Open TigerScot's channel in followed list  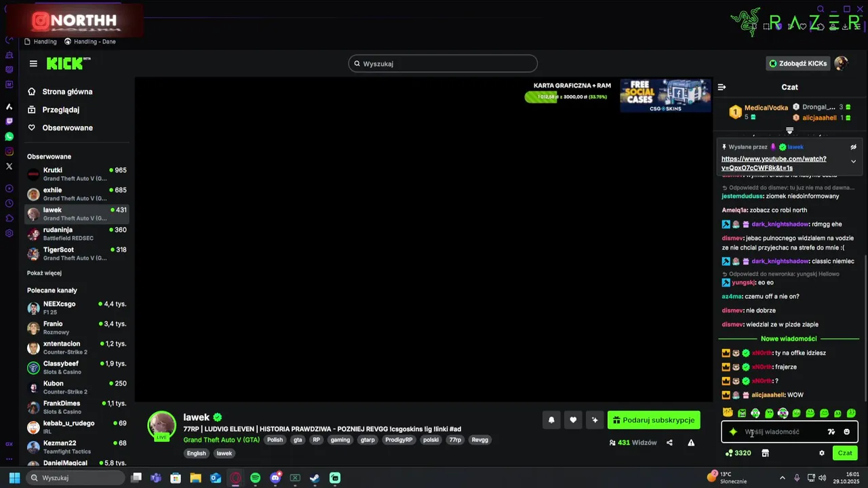click(x=77, y=253)
